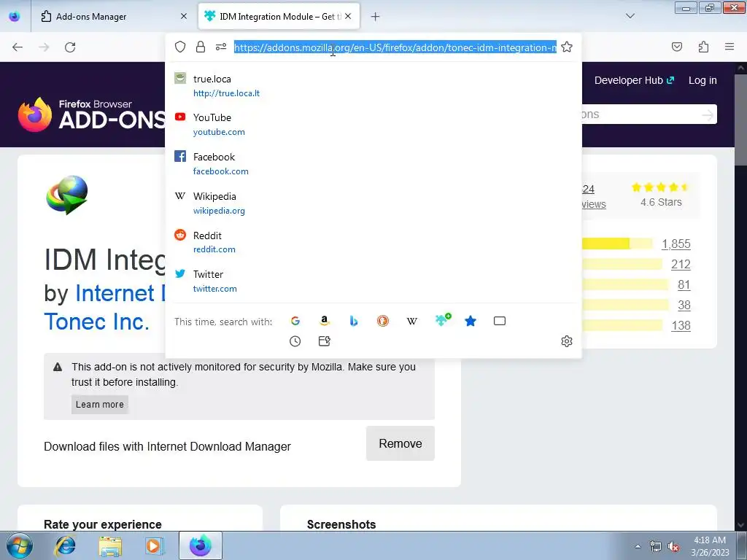Search in open Tabs icon
The width and height of the screenshot is (747, 560).
(x=500, y=321)
